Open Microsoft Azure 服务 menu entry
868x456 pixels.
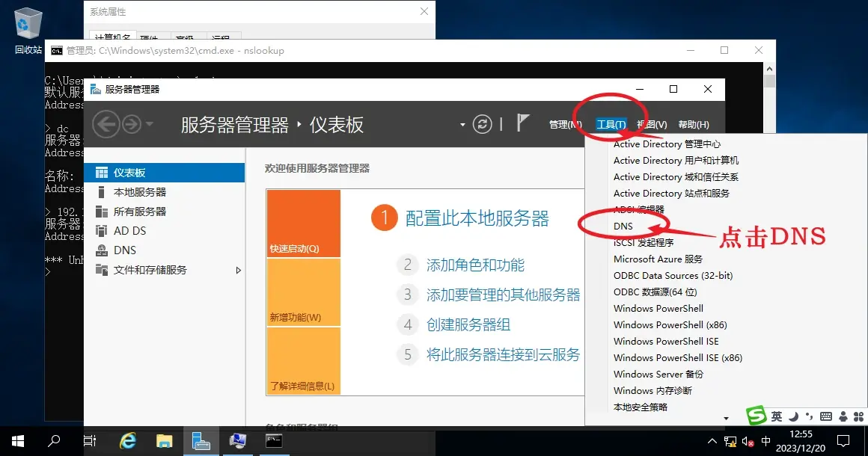658,259
